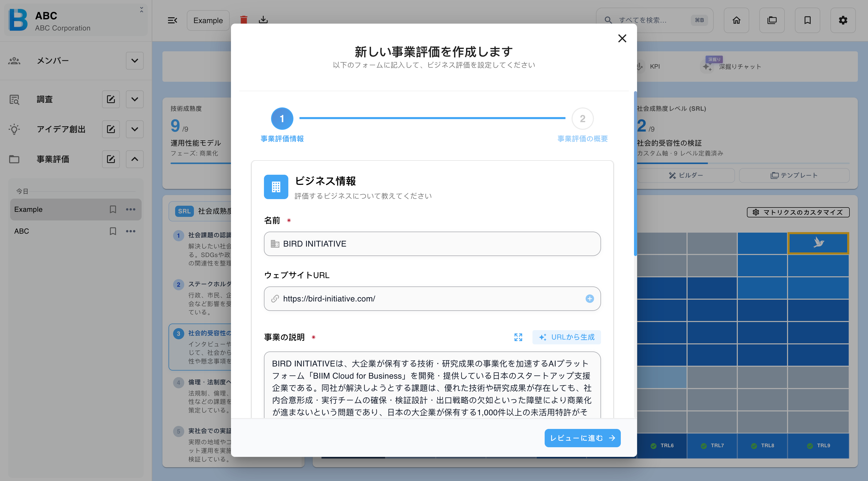868x481 pixels.
Task: Go to step 1 事業評価情報
Action: click(x=282, y=119)
